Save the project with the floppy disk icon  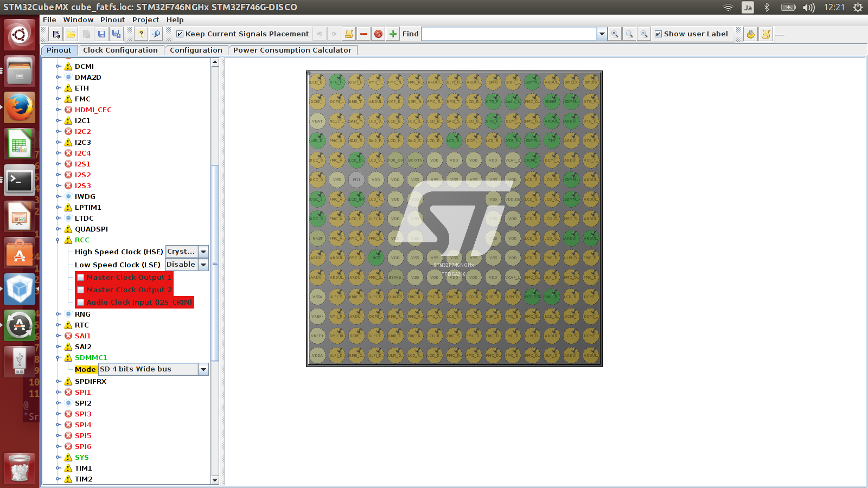[101, 34]
